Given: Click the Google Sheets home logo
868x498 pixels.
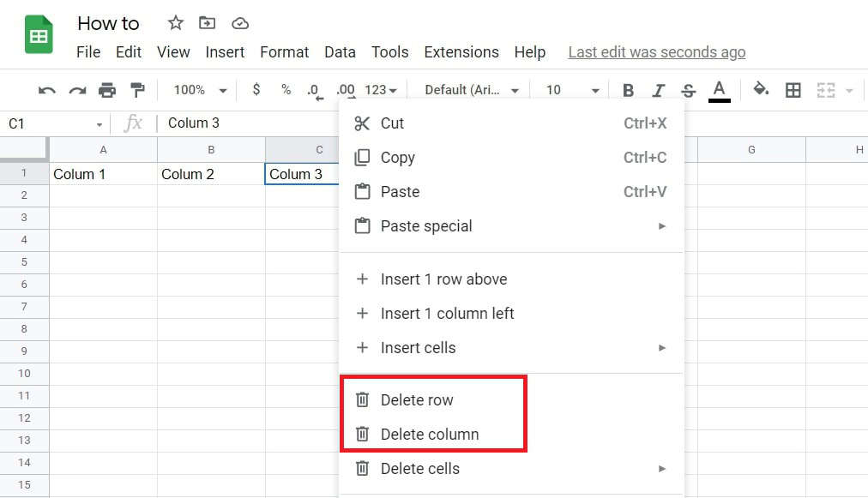Looking at the screenshot, I should (x=39, y=36).
